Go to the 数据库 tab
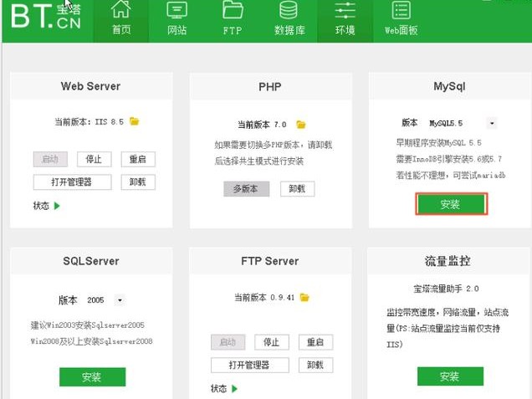Image resolution: width=532 pixels, height=399 pixels. 289,21
